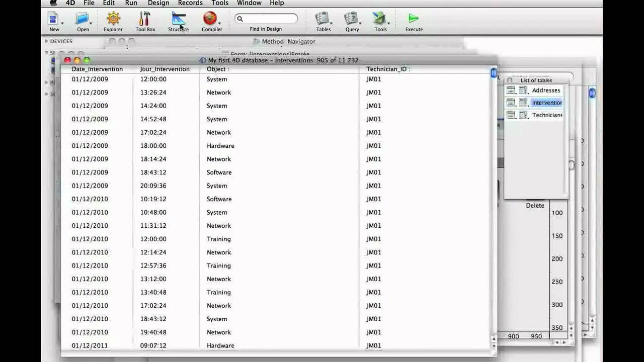644x362 pixels.
Task: Open the Help menu
Action: pos(277,3)
